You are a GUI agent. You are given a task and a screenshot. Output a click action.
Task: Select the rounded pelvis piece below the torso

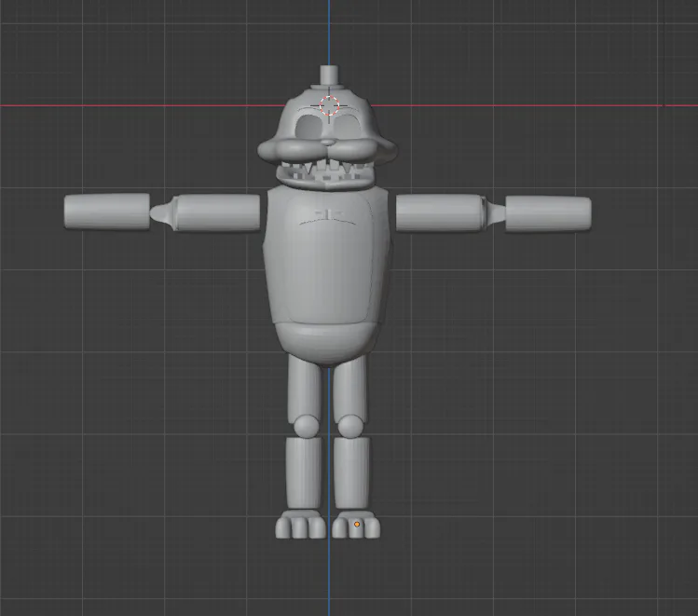(326, 344)
